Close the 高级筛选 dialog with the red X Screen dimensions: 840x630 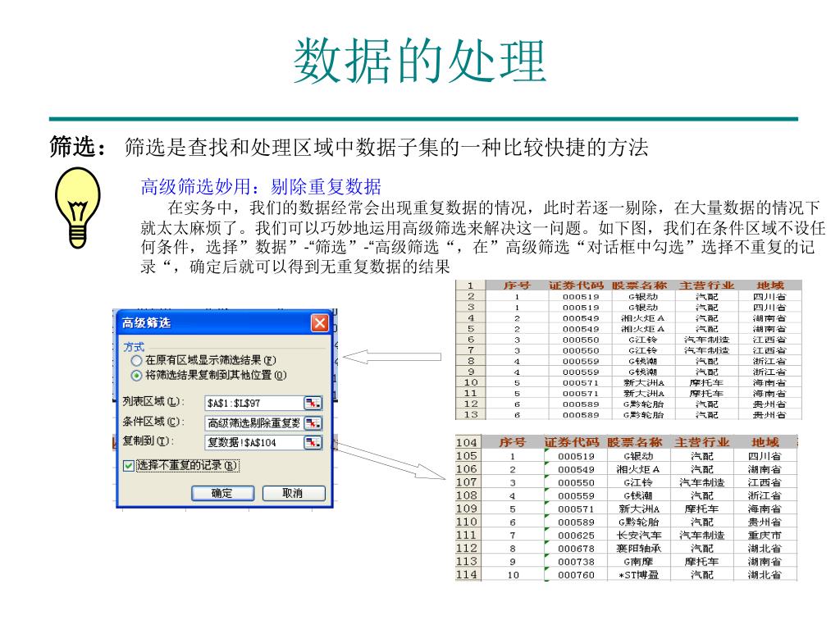pos(320,323)
